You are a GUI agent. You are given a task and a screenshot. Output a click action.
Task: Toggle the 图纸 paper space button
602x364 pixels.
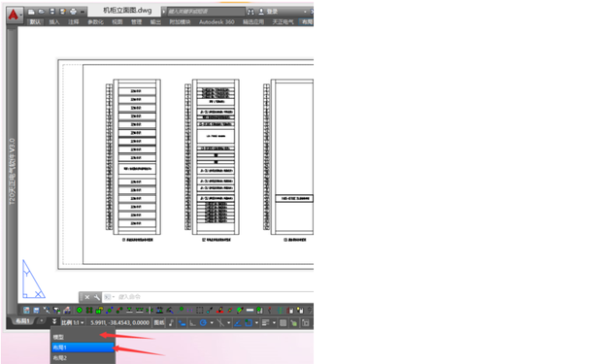(159, 323)
